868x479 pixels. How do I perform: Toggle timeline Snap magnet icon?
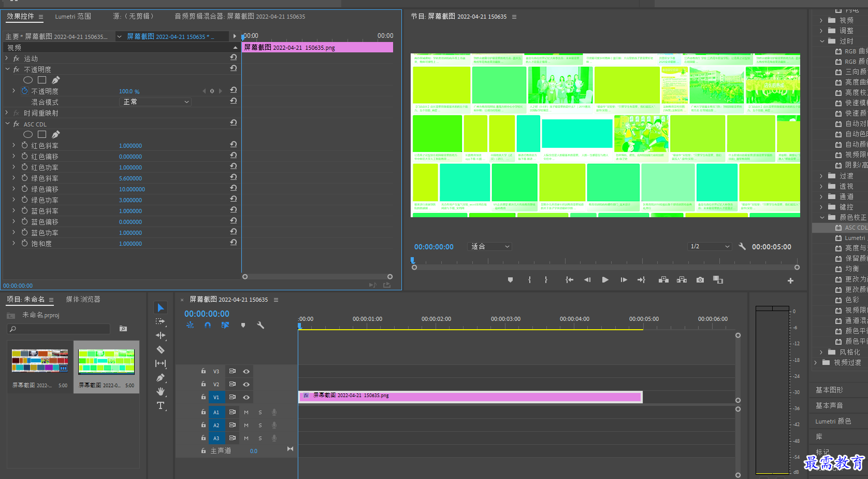pyautogui.click(x=208, y=325)
